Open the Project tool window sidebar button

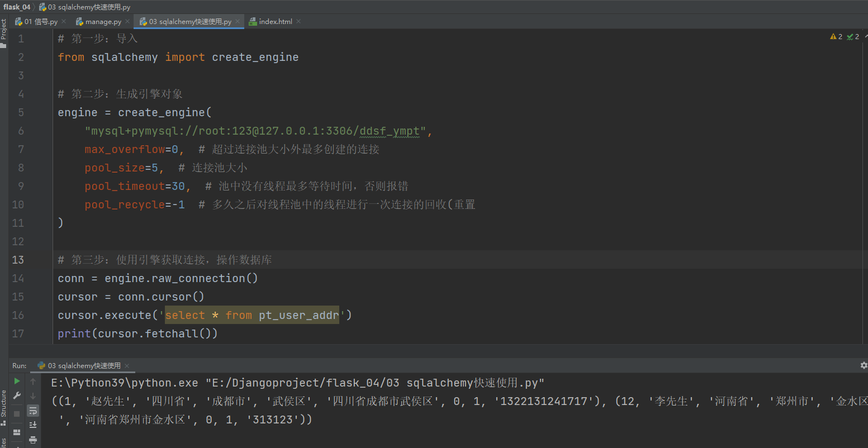[3, 34]
